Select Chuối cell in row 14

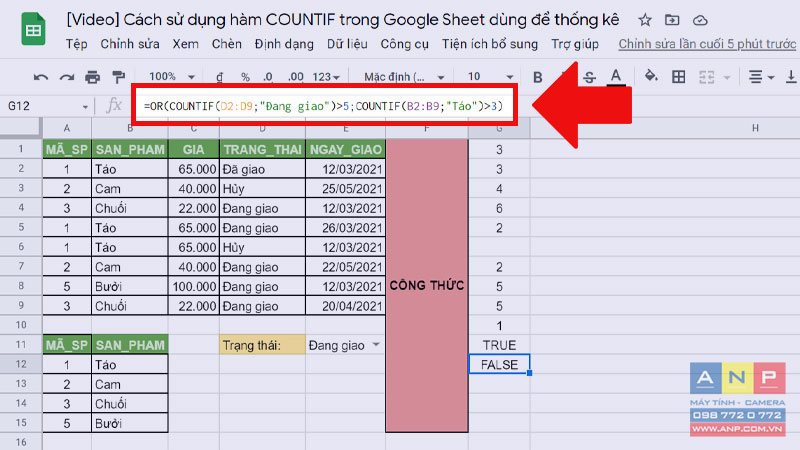click(x=130, y=404)
